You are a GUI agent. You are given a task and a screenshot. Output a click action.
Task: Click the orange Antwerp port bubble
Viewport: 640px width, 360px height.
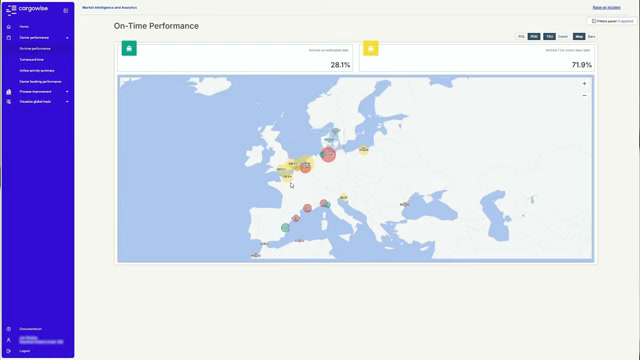(x=305, y=167)
